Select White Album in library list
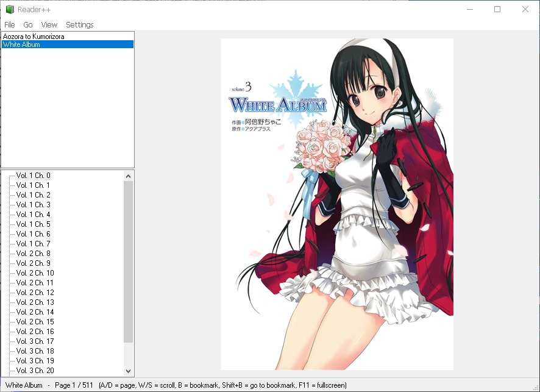 (x=68, y=45)
